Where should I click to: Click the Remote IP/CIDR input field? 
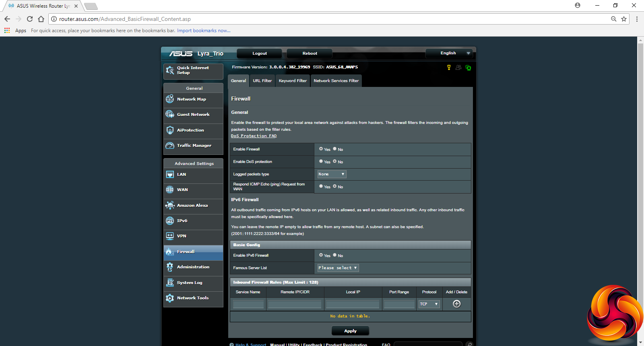coord(295,304)
